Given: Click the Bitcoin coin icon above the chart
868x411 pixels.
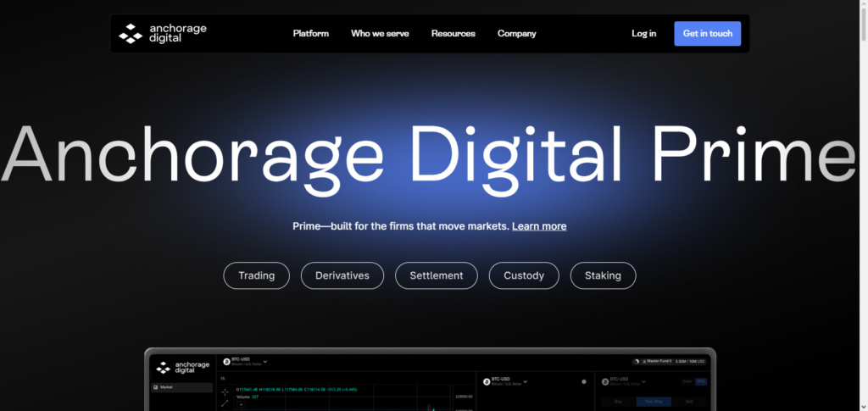Looking at the screenshot, I should [x=226, y=362].
